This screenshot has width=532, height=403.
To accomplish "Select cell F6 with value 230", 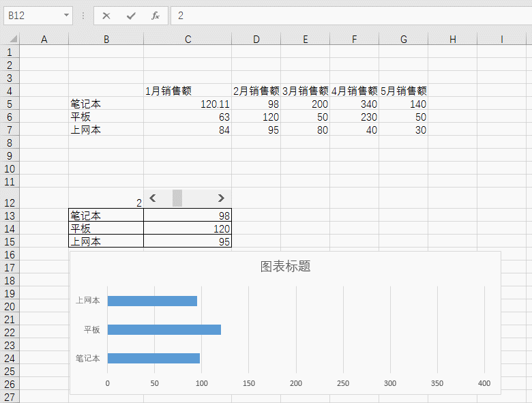I will (354, 117).
